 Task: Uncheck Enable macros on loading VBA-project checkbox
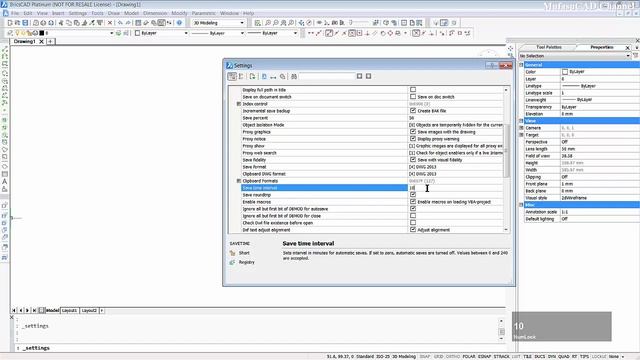pyautogui.click(x=413, y=202)
